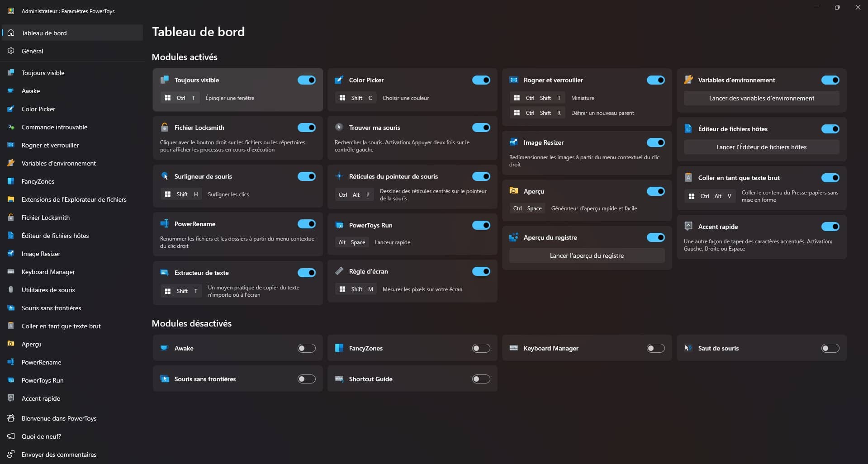Open Général in the sidebar
Viewport: 868px width, 464px height.
(x=72, y=51)
